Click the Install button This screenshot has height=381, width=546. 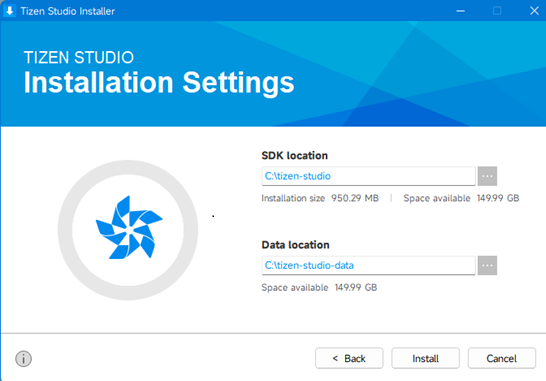tap(425, 358)
